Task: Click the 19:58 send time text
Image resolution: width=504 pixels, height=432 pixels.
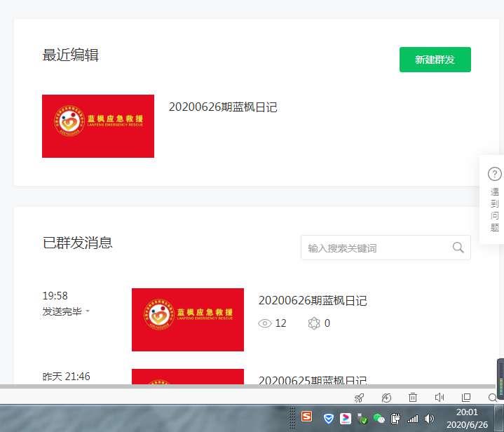Action: coord(55,296)
